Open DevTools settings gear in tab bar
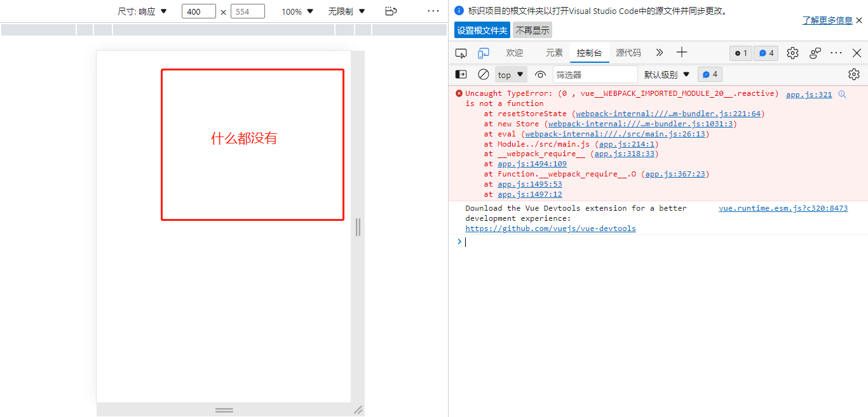The height and width of the screenshot is (417, 868). coord(792,53)
